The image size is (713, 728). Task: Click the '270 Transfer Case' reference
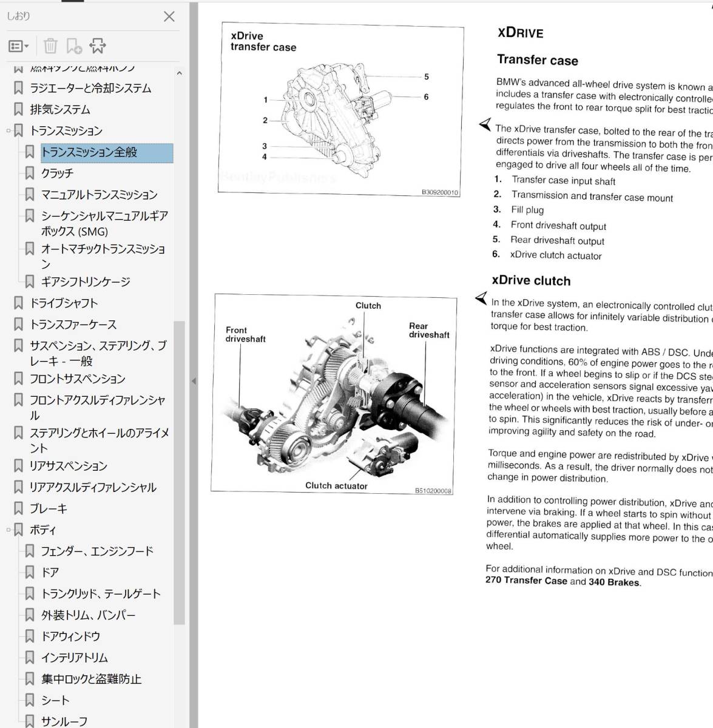pos(526,581)
